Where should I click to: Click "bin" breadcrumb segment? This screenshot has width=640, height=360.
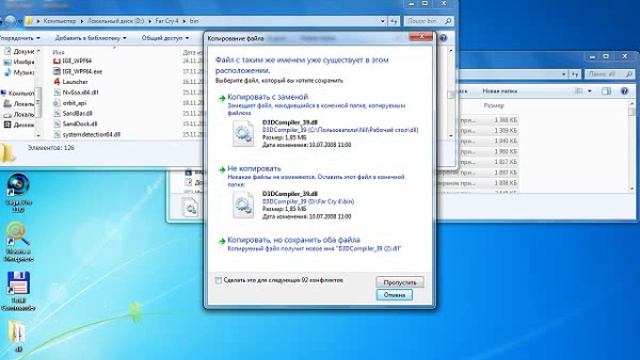point(194,21)
